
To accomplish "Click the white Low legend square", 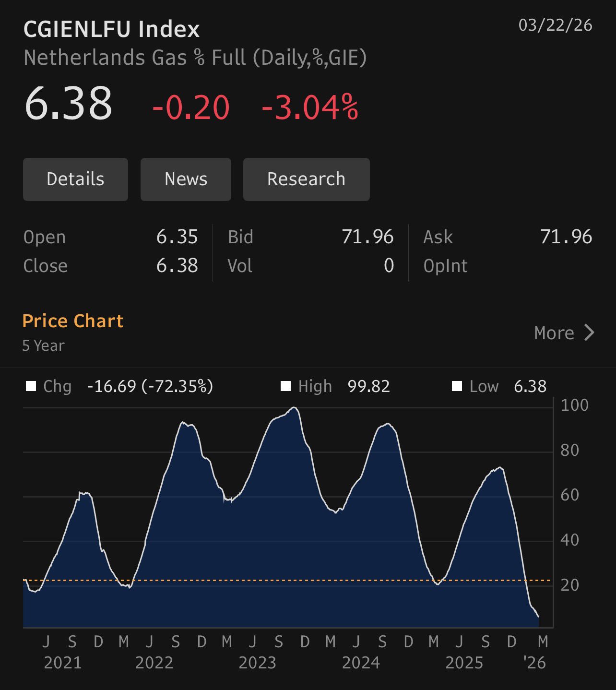I will point(457,386).
